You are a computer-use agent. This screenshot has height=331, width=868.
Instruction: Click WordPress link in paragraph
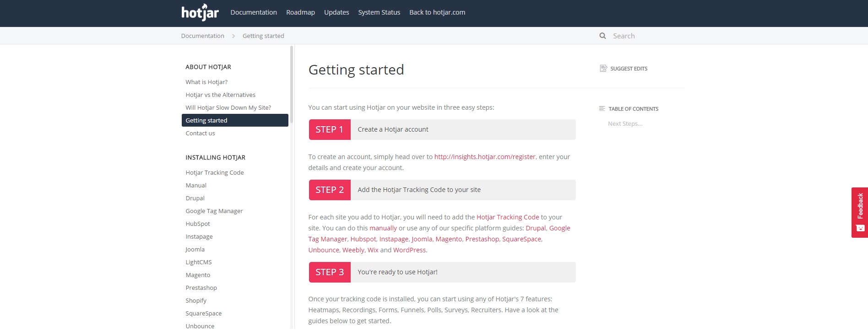[x=409, y=250]
